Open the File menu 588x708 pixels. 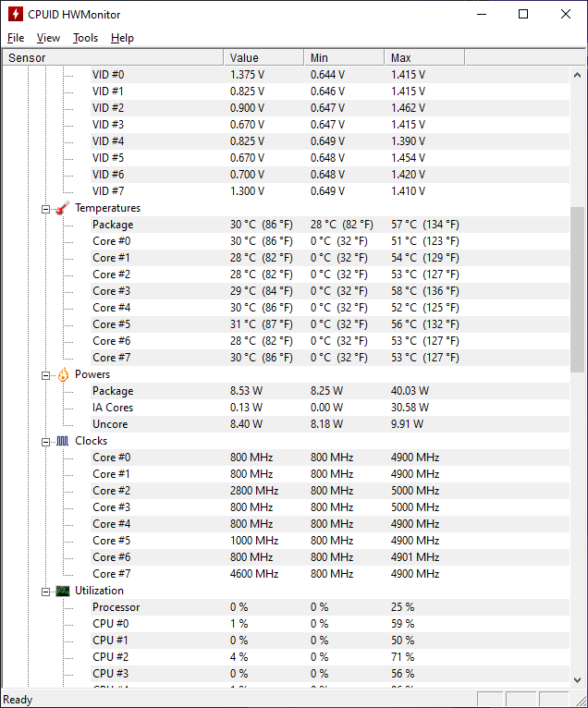(16, 38)
